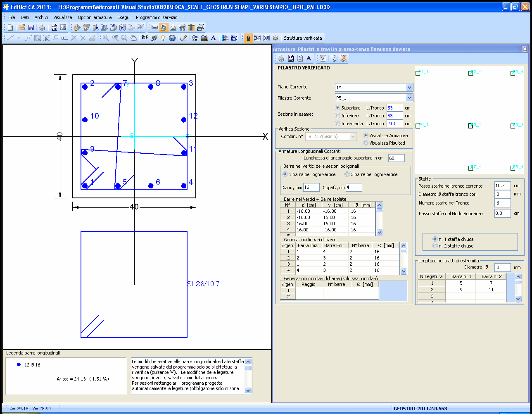Click the pencil drawing icon
This screenshot has height=414, width=532.
coord(184,38)
